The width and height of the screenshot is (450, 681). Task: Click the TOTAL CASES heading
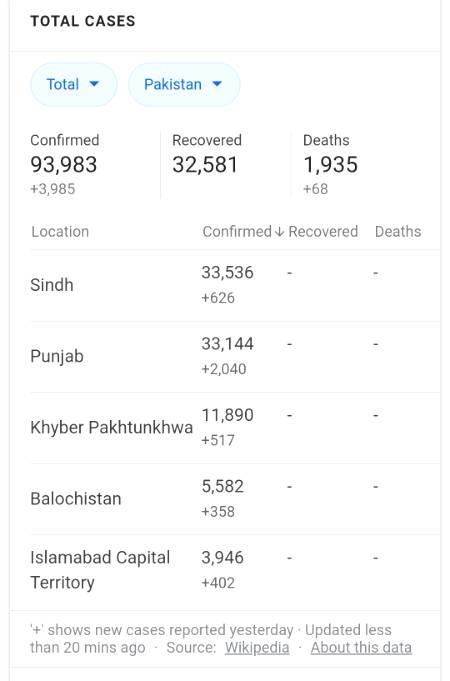coord(83,21)
